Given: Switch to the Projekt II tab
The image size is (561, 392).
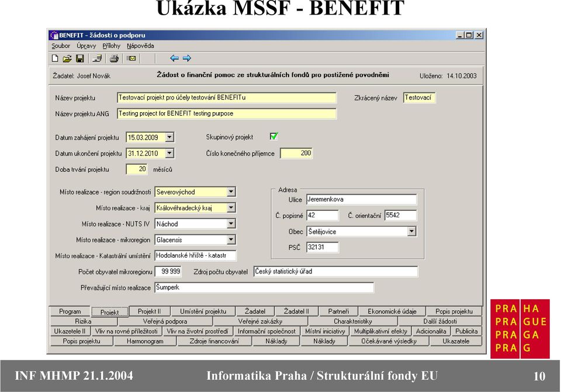Looking at the screenshot, I should 149,311.
